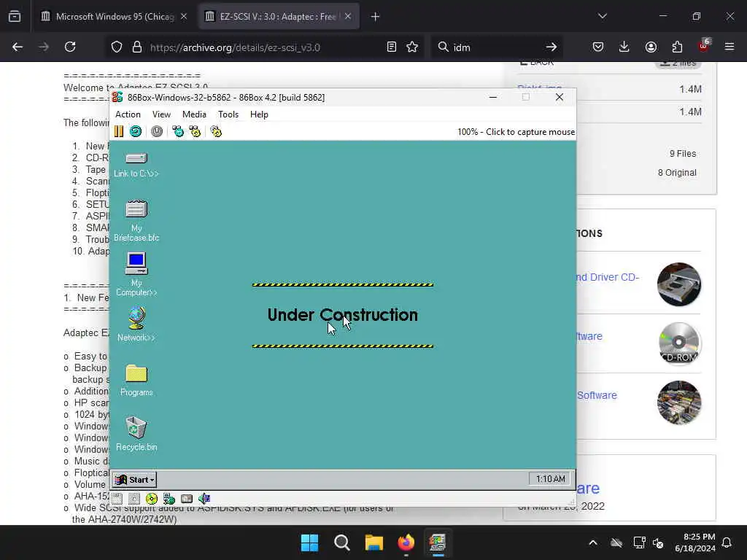Send Ctrl+Alt+Esc using the yellow keys icon
The image size is (747, 560).
tap(195, 131)
